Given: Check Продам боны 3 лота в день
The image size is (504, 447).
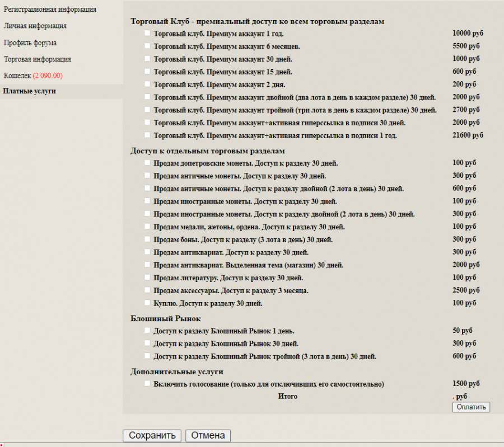Looking at the screenshot, I should [147, 239].
